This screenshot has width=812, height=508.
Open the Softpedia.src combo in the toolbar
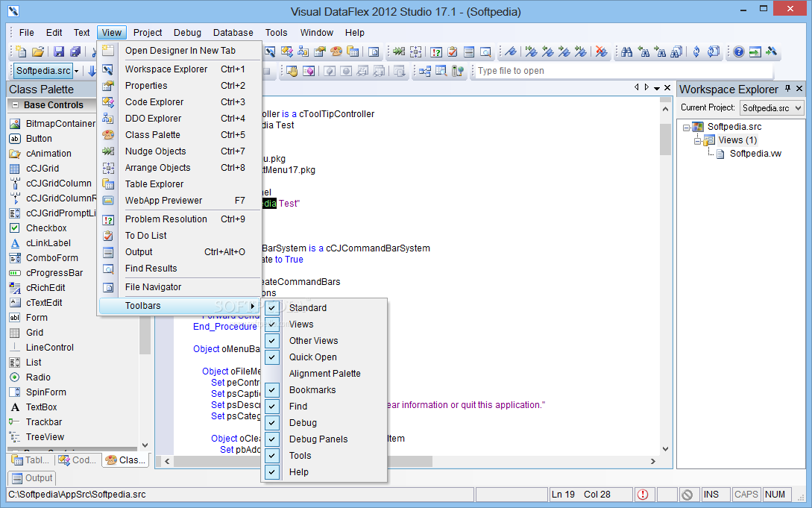click(77, 71)
